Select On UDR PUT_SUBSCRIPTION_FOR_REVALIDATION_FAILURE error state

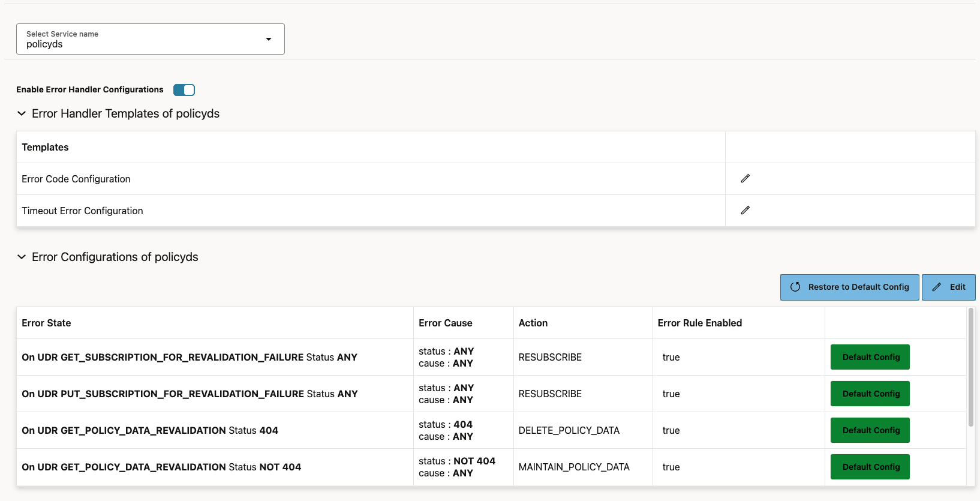190,394
